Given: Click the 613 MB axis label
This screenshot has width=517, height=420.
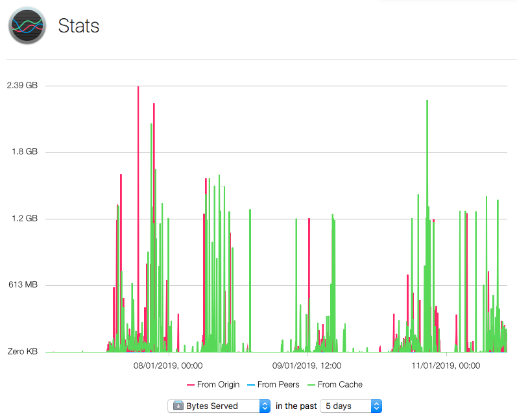Looking at the screenshot, I should 23,284.
